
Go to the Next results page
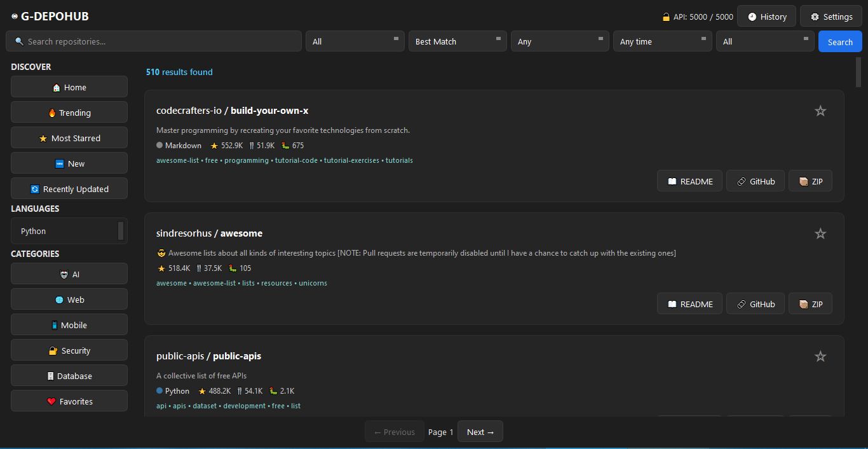pos(480,432)
